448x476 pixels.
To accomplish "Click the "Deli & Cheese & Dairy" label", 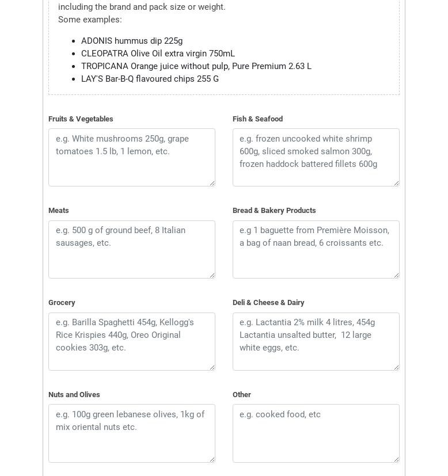I will tap(268, 303).
